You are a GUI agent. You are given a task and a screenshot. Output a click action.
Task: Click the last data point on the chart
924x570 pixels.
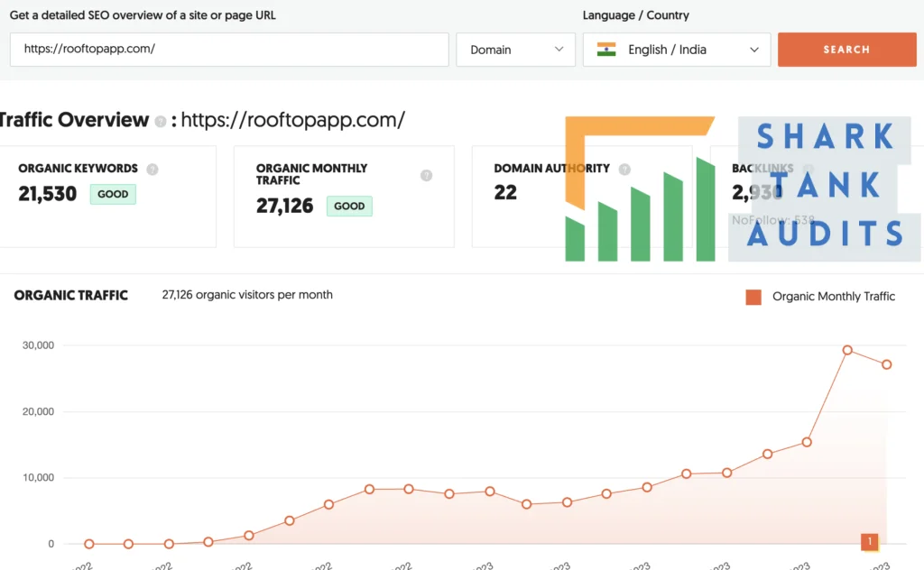coord(886,364)
